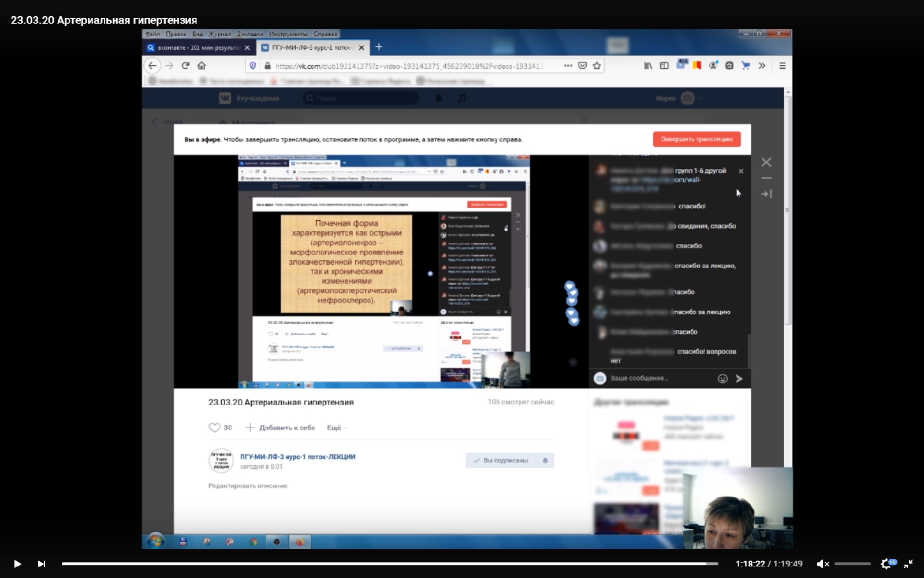924x578 pixels.
Task: Open the emoji picker in chat
Action: pos(722,379)
